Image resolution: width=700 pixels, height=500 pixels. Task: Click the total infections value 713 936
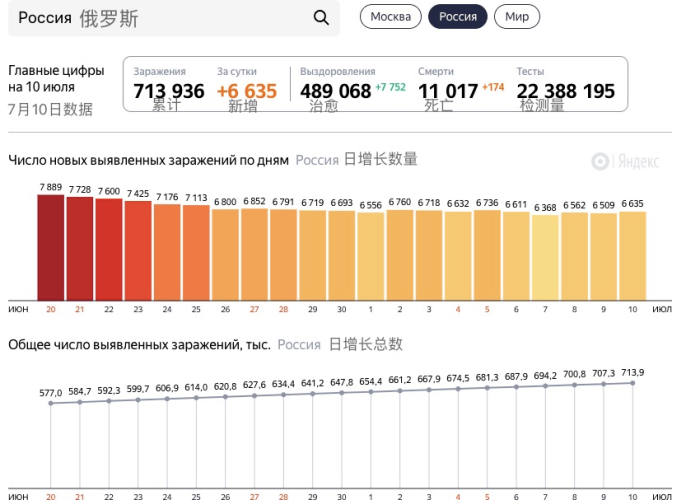[x=169, y=91]
